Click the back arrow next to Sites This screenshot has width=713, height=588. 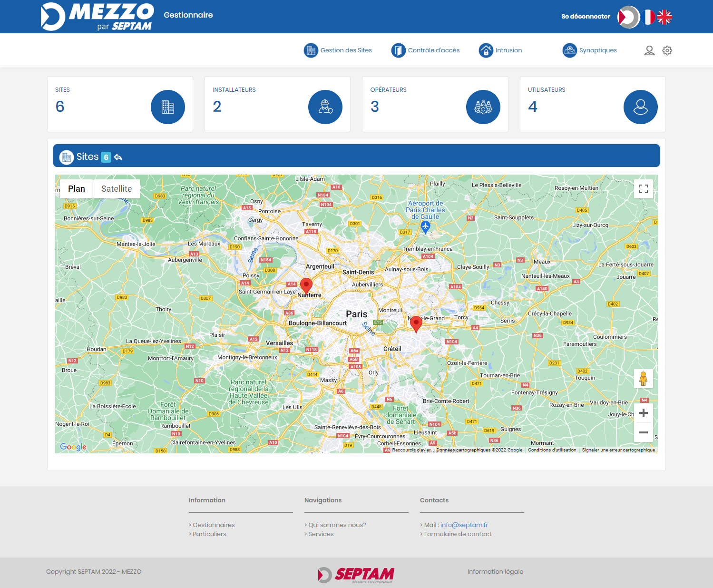coord(118,157)
